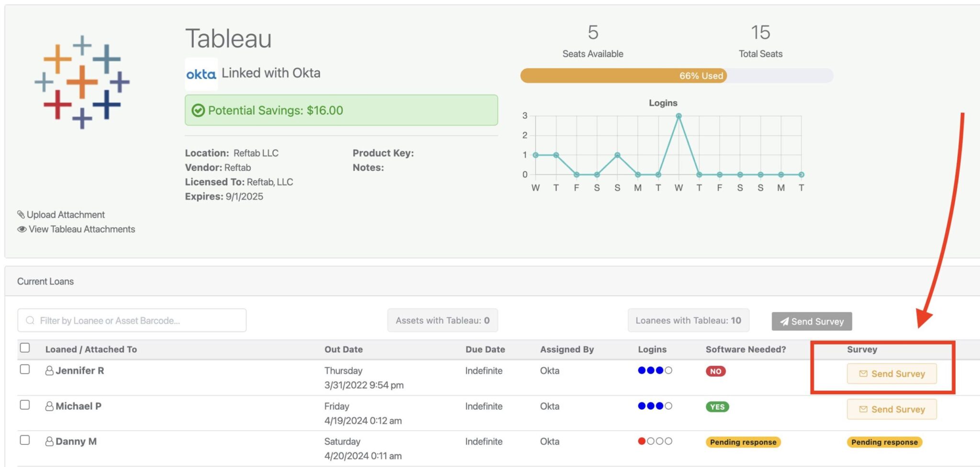The image size is (980, 467).
Task: Click the green checkmark in Potential Savings
Action: coord(198,111)
